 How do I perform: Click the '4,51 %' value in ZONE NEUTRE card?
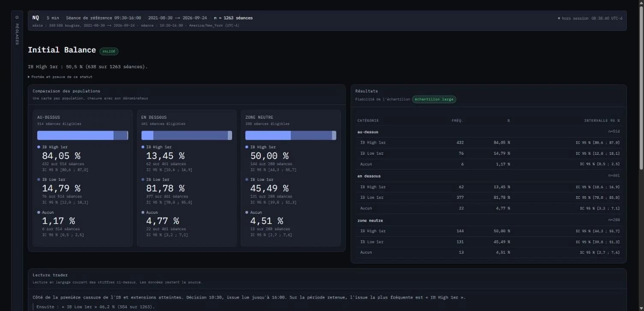267,221
